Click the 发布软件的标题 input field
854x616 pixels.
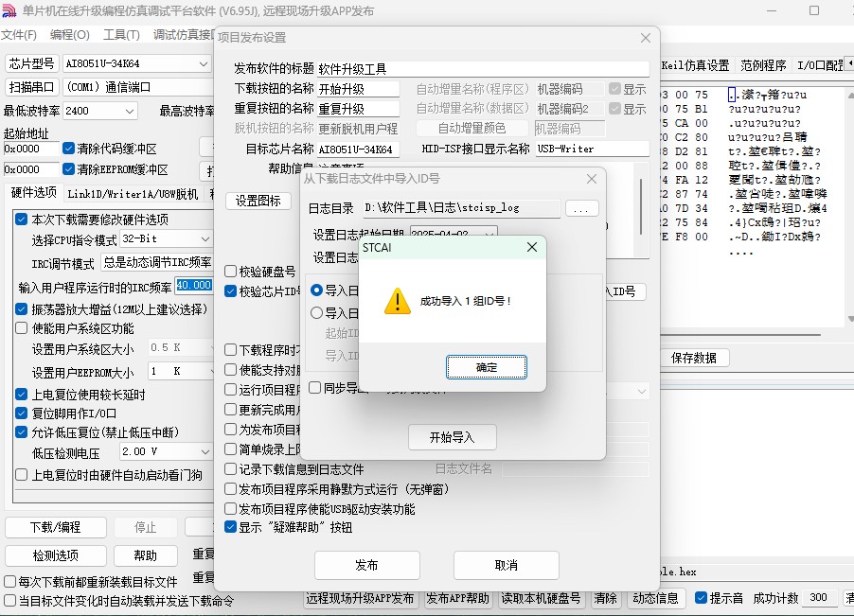point(483,69)
